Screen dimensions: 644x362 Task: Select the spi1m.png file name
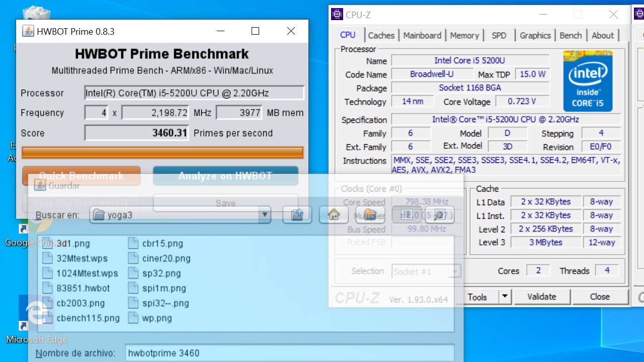(164, 288)
